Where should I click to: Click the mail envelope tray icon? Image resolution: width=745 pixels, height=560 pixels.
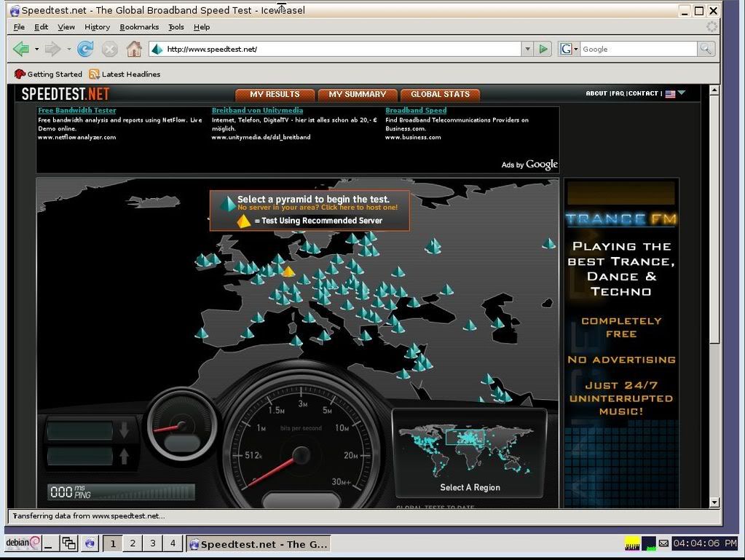coord(663,543)
